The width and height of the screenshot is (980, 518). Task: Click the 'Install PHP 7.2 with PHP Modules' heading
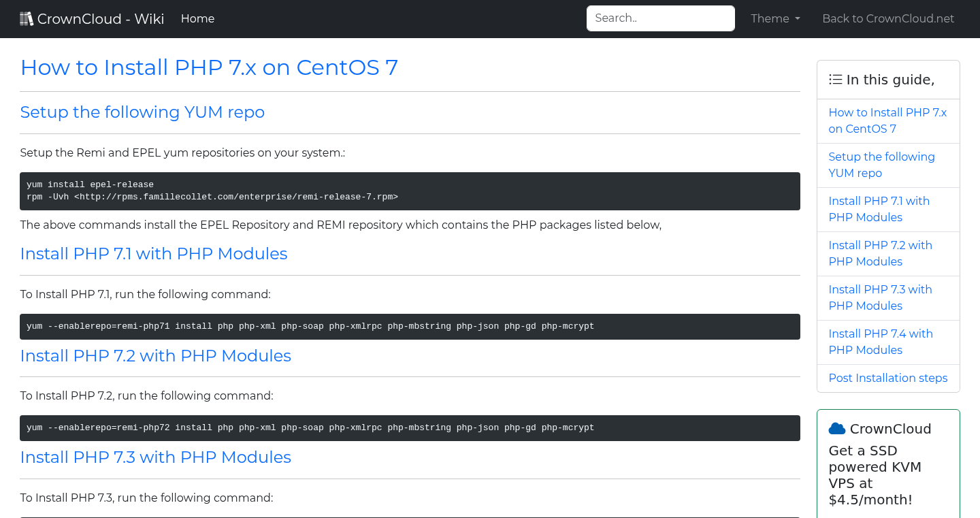coord(155,355)
